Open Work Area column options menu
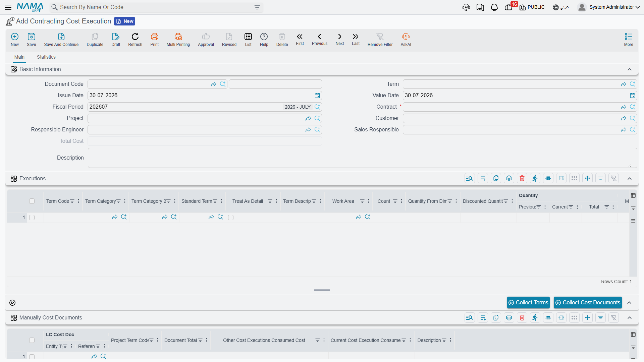644x362 pixels. (x=369, y=201)
